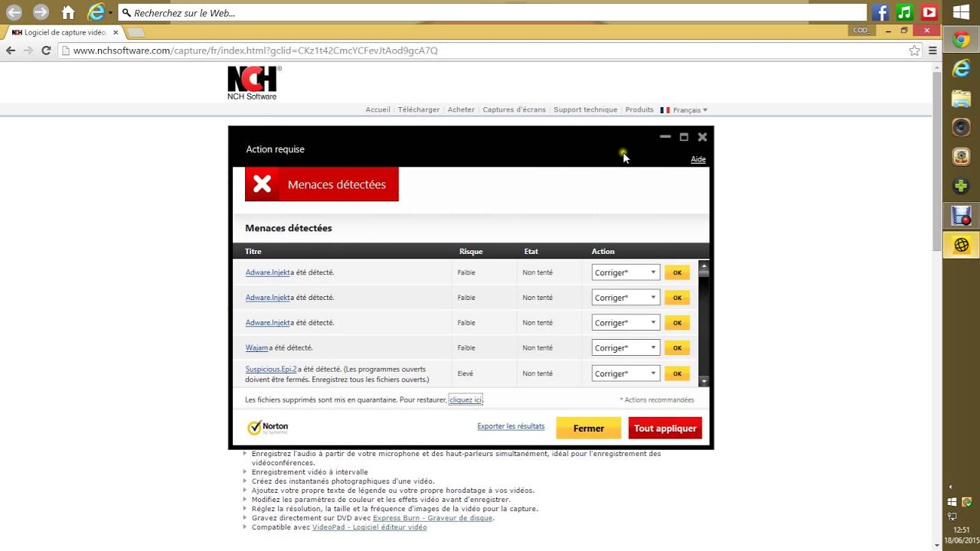The width and height of the screenshot is (980, 551).
Task: Open the Captures d'écrans menu item
Action: (514, 109)
